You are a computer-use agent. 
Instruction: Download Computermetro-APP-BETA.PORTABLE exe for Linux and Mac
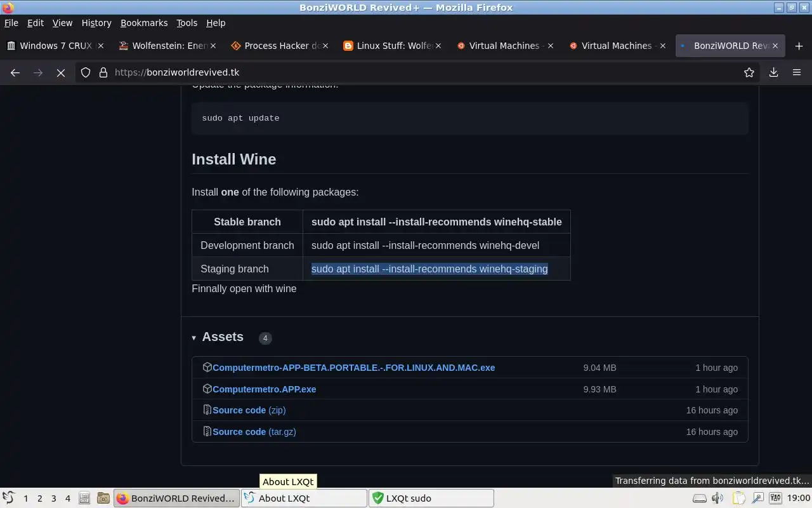click(353, 368)
